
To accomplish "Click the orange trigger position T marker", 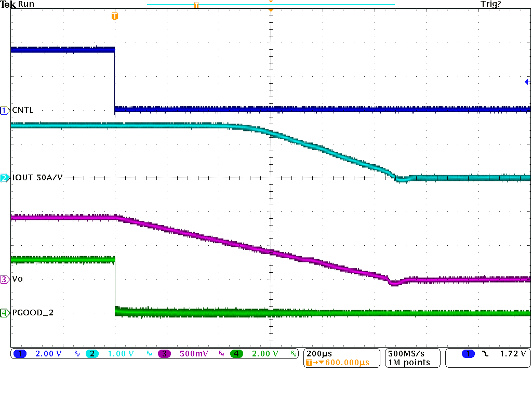I will click(115, 17).
